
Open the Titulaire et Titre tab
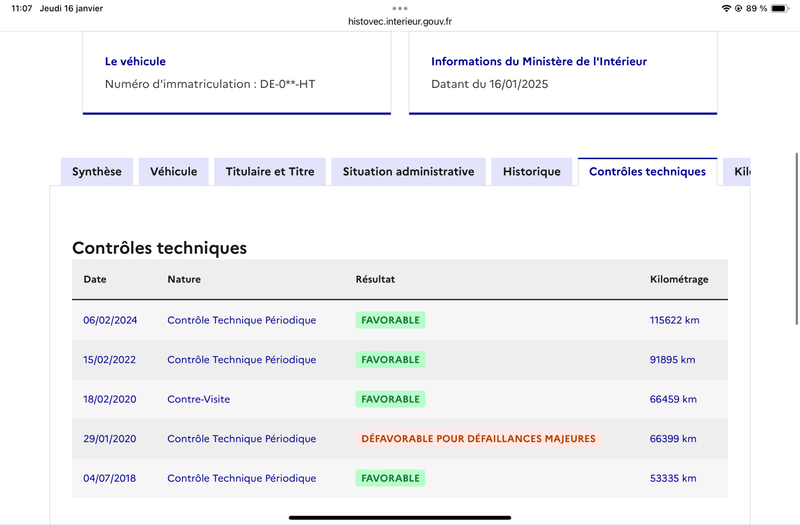coord(270,171)
